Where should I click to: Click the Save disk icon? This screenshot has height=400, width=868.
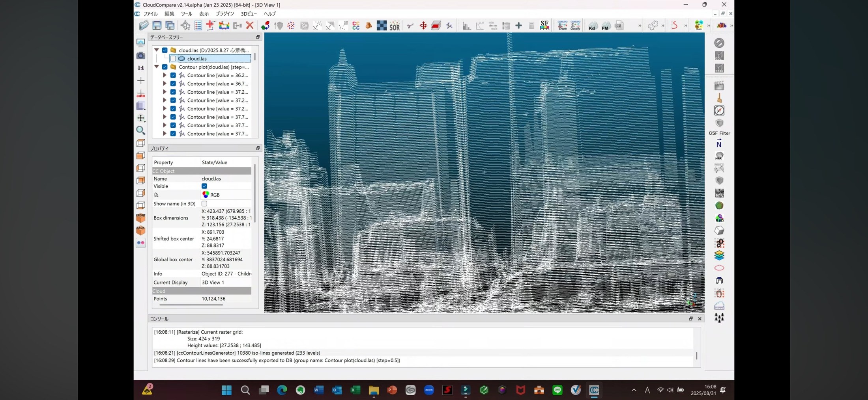157,26
